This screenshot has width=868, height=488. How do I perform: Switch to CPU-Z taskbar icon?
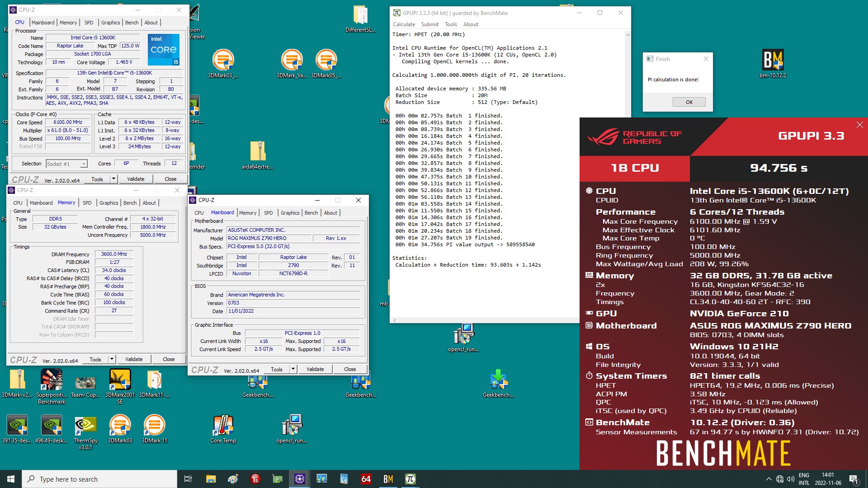[299, 479]
